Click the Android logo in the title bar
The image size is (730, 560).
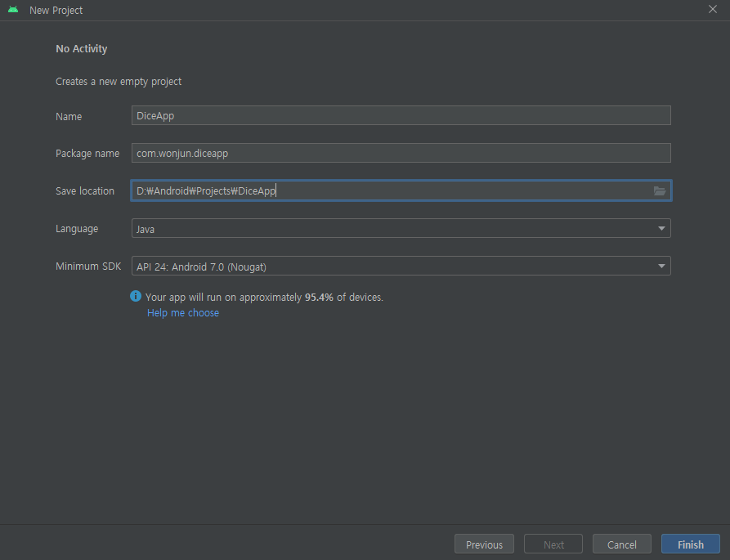pos(13,10)
